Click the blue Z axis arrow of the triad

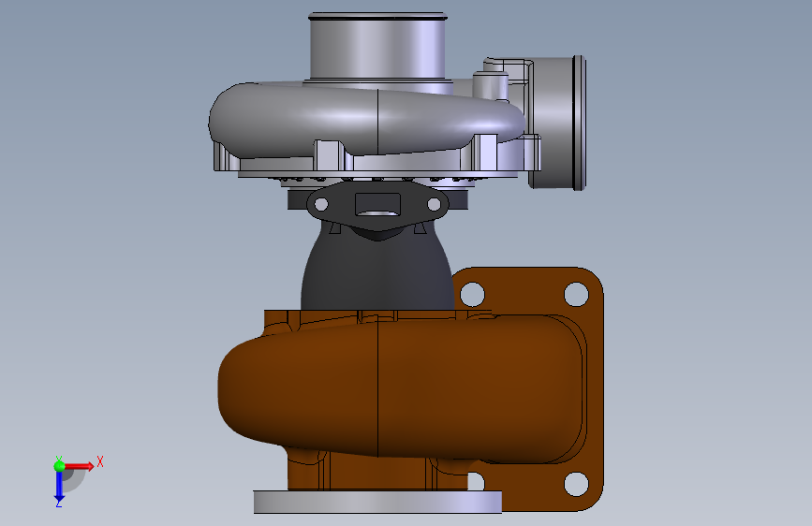pyautogui.click(x=59, y=486)
